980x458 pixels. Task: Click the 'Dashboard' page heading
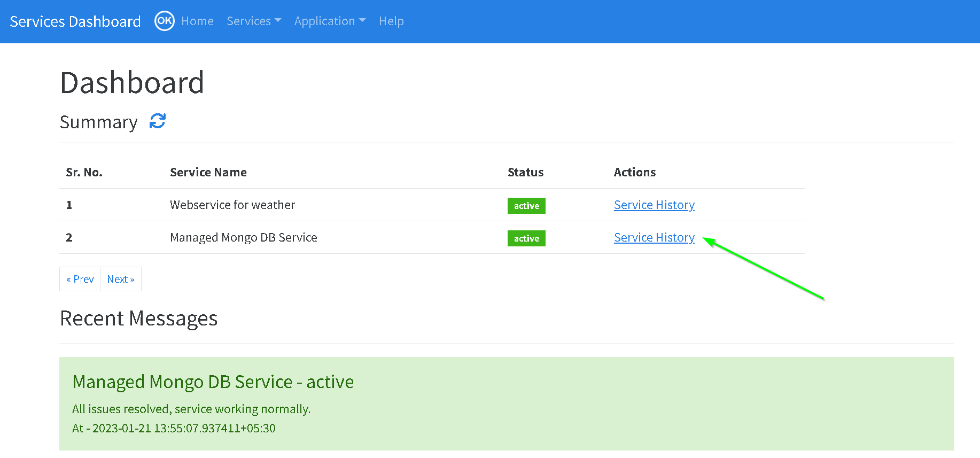(x=132, y=83)
